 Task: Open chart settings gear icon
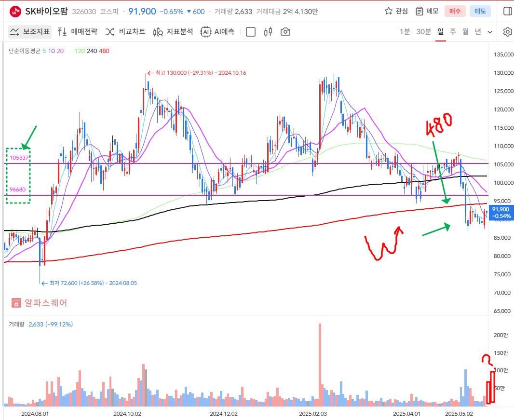tap(507, 32)
